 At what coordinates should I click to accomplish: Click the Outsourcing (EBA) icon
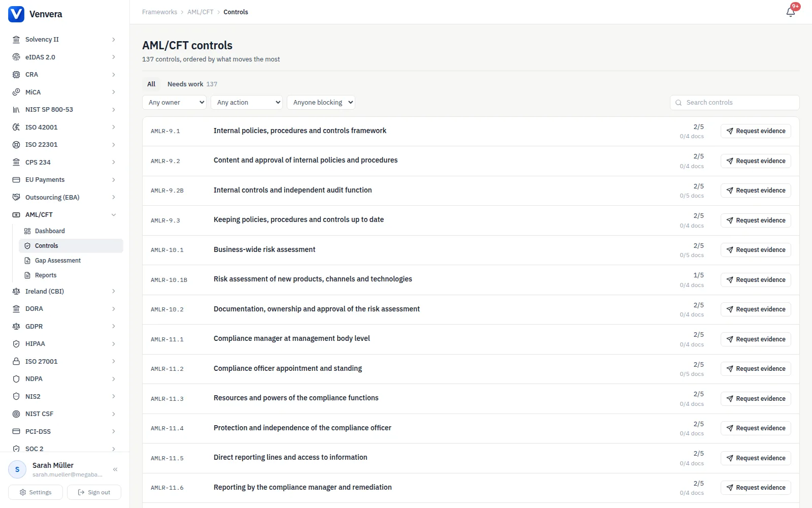pyautogui.click(x=16, y=197)
